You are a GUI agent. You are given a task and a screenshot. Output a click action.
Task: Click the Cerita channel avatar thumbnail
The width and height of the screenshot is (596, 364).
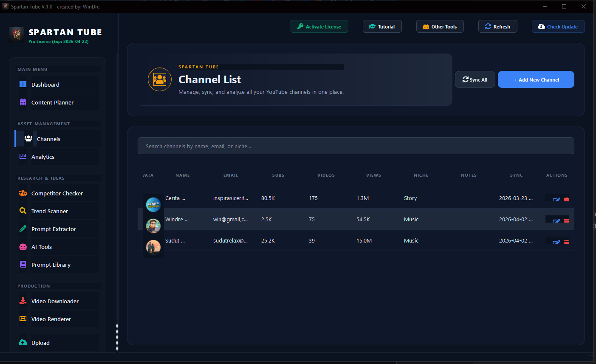[x=153, y=204]
